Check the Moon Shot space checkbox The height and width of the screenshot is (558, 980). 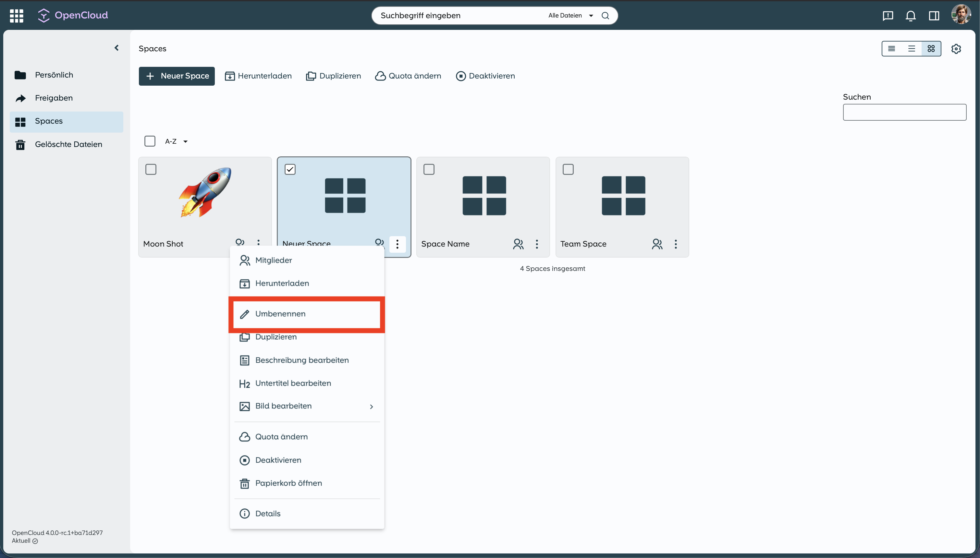[x=151, y=169]
